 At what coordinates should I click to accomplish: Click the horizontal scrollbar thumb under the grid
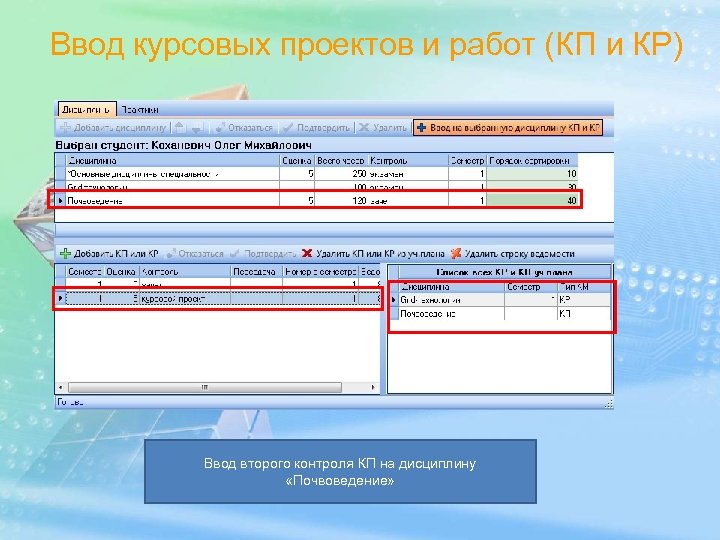click(205, 388)
